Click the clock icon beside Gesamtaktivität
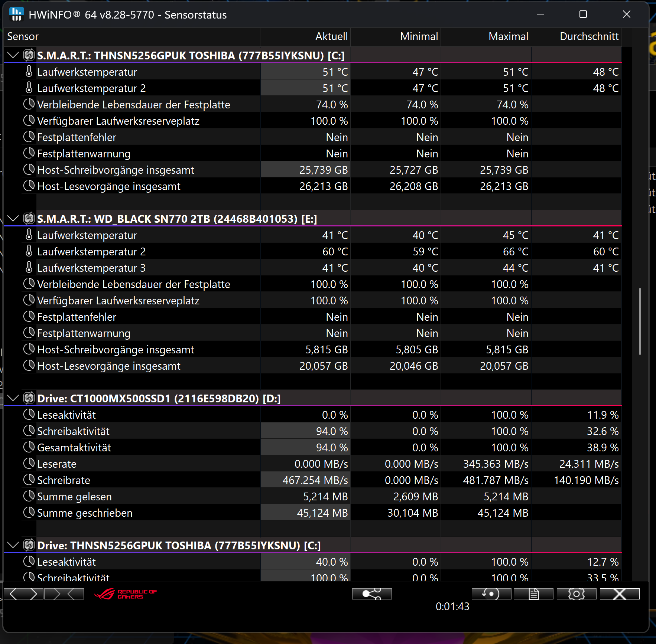This screenshot has height=644, width=656. (29, 447)
